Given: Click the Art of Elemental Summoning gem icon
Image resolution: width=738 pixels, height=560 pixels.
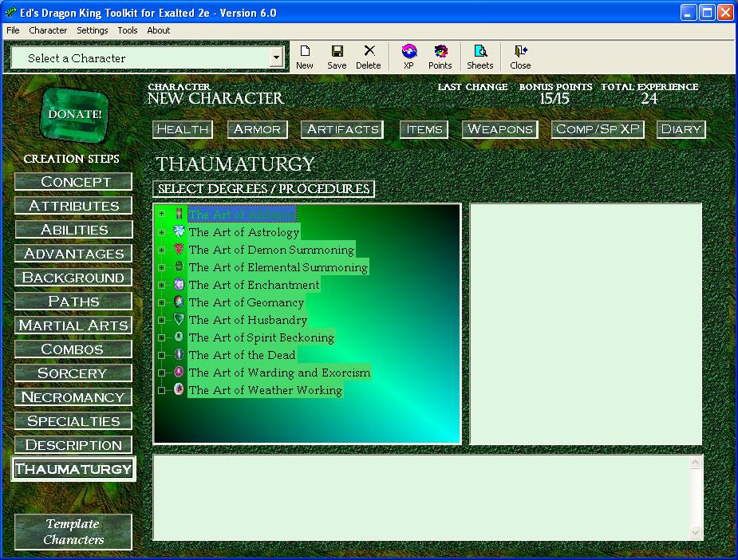Looking at the screenshot, I should 179,266.
